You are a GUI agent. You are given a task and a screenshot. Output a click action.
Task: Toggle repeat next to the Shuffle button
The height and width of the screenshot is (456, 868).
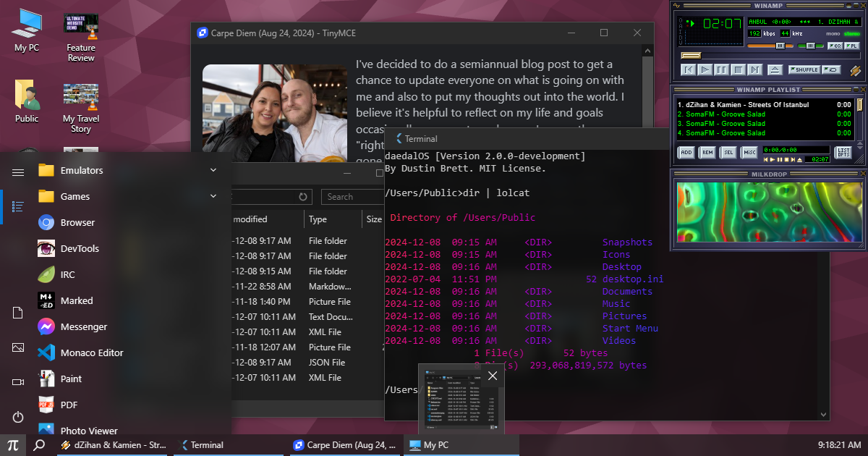coord(830,69)
